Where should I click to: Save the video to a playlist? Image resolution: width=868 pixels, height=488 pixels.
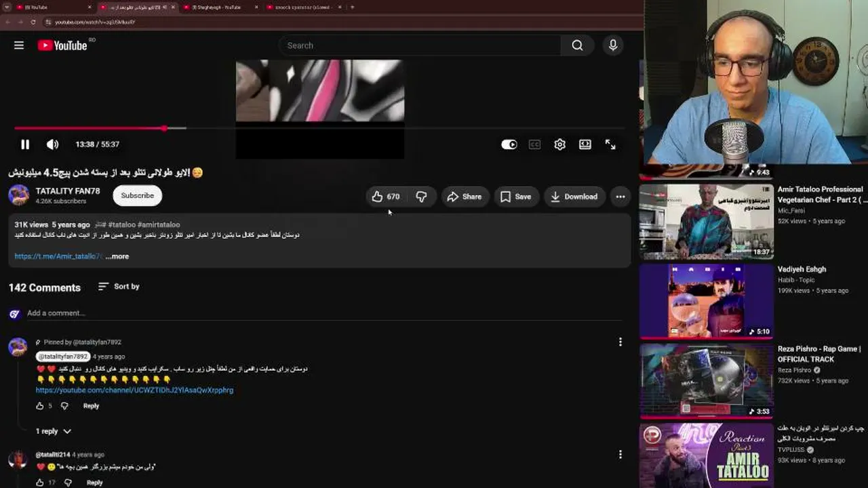click(x=515, y=197)
